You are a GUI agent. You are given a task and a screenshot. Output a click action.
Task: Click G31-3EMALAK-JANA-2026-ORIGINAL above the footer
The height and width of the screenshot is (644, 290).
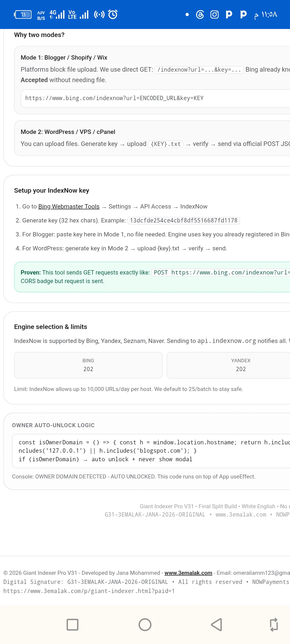point(155,515)
